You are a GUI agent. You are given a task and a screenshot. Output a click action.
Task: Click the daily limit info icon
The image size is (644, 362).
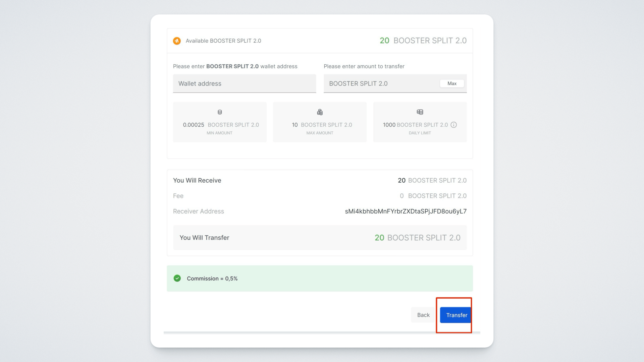point(453,125)
